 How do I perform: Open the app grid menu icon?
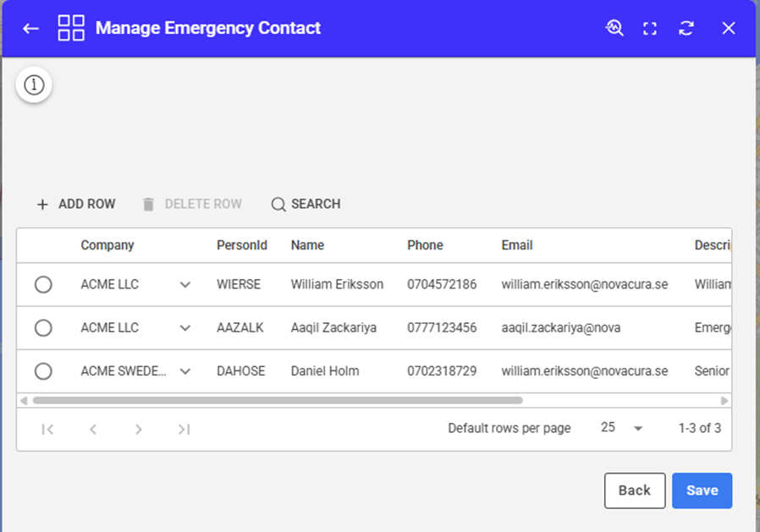71,28
